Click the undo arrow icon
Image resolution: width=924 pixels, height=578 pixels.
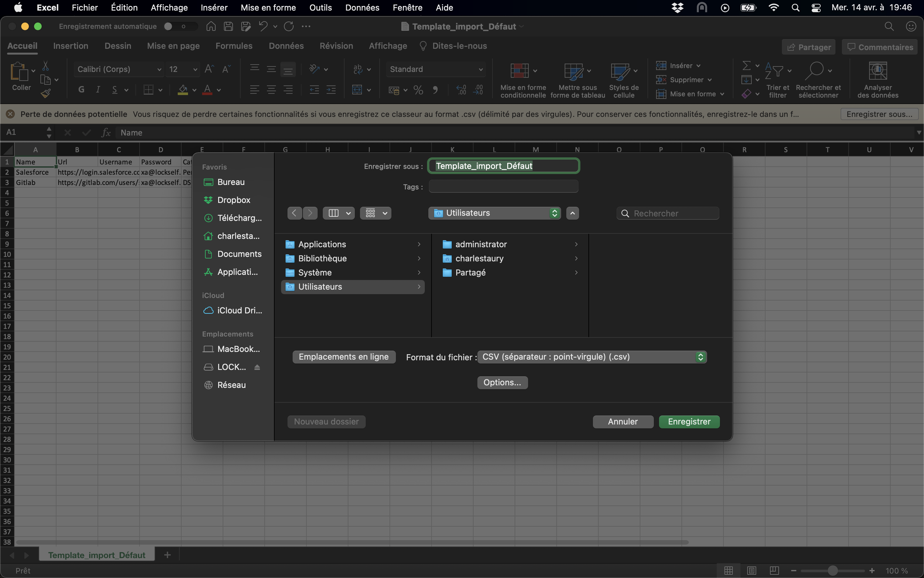(x=263, y=26)
